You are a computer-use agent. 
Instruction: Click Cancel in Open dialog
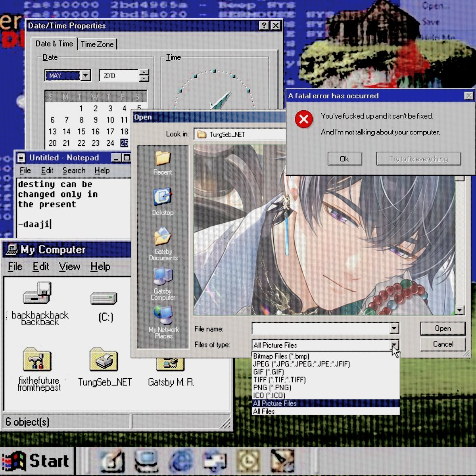click(x=443, y=344)
